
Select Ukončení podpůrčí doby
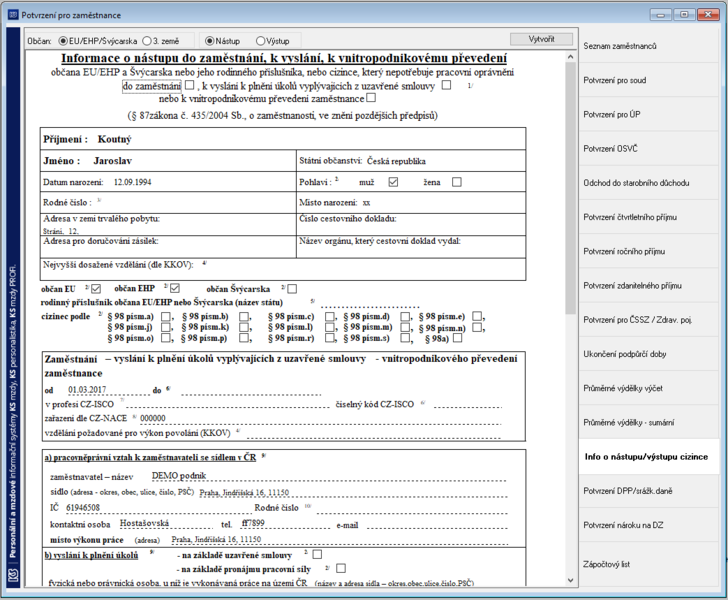[649, 354]
